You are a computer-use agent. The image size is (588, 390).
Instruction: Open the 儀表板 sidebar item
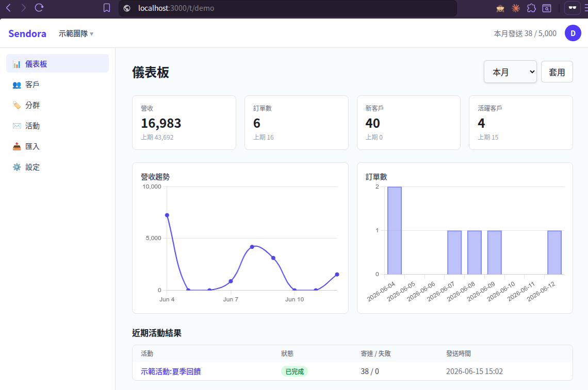pos(57,64)
